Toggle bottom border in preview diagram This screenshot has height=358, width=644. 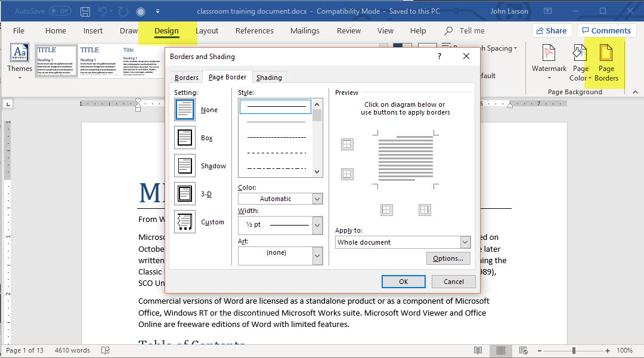point(347,174)
